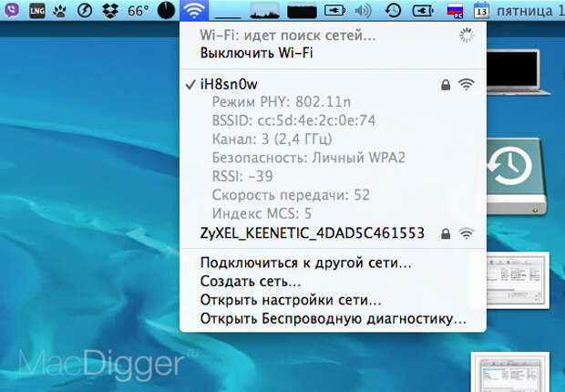Click the LNG menu bar icon
This screenshot has height=392, width=565.
click(37, 11)
